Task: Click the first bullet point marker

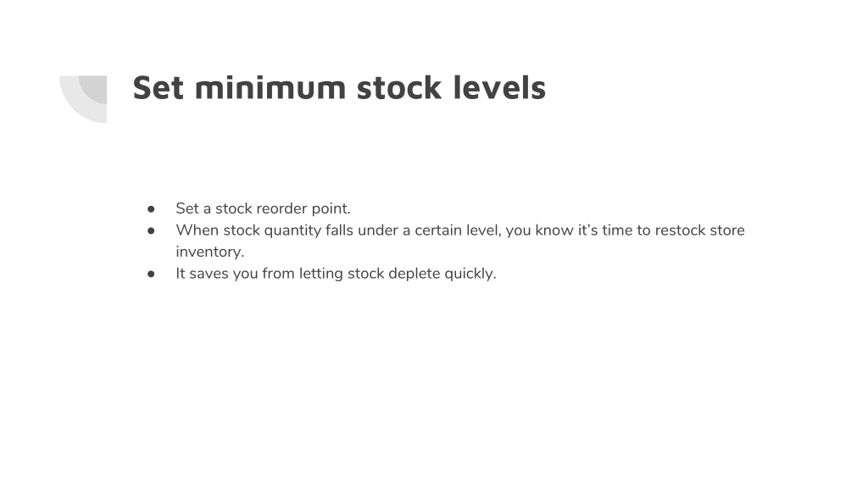Action: [151, 209]
